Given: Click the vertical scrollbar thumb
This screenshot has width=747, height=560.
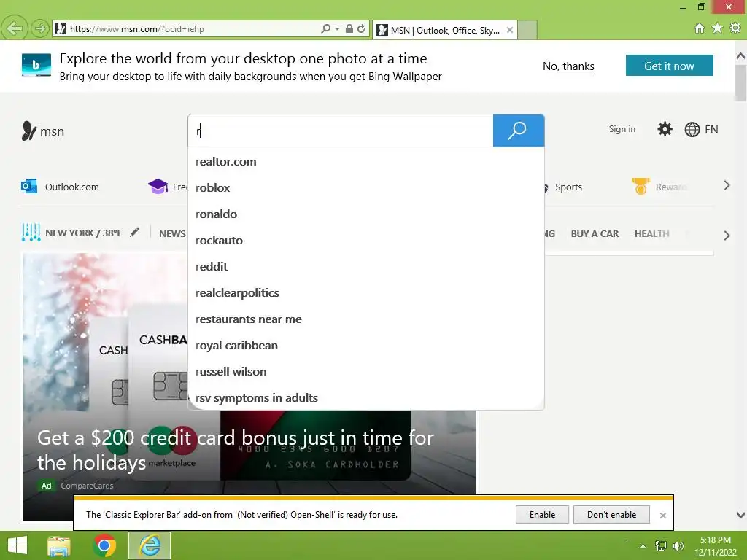Looking at the screenshot, I should pyautogui.click(x=740, y=83).
